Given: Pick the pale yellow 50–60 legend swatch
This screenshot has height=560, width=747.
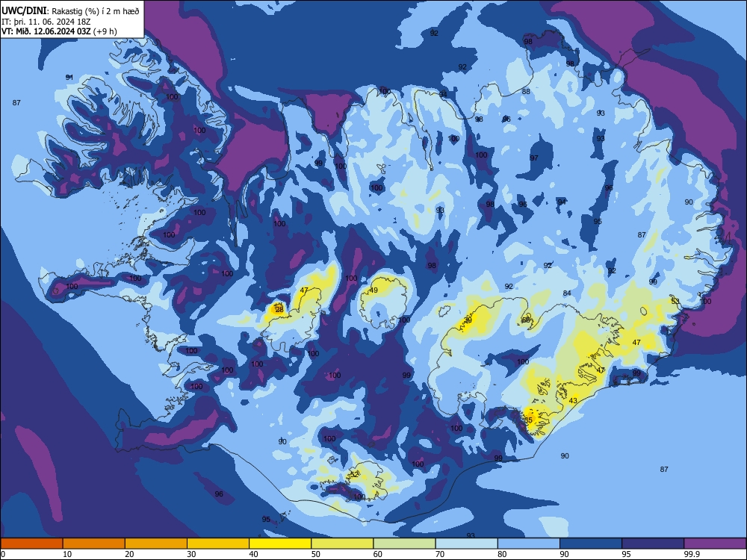Looking at the screenshot, I should pyautogui.click(x=342, y=544).
